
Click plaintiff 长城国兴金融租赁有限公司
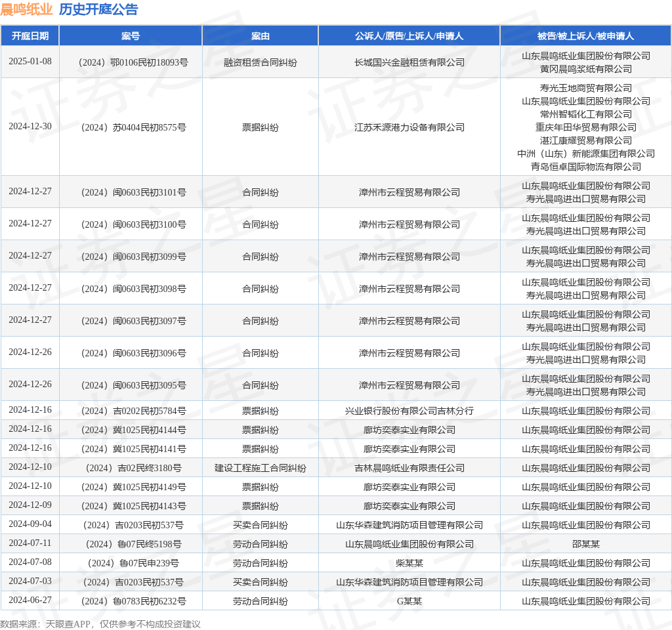pyautogui.click(x=409, y=62)
